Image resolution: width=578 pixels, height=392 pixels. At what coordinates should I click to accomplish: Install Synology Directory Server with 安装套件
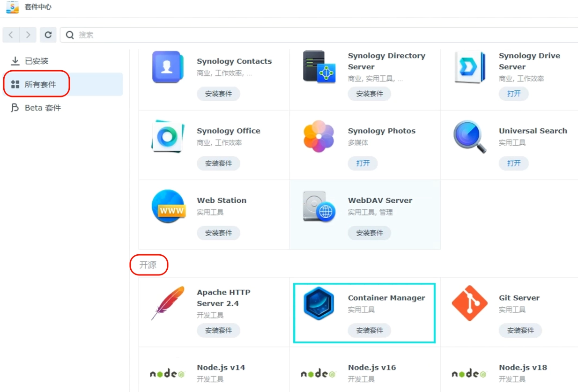point(370,94)
